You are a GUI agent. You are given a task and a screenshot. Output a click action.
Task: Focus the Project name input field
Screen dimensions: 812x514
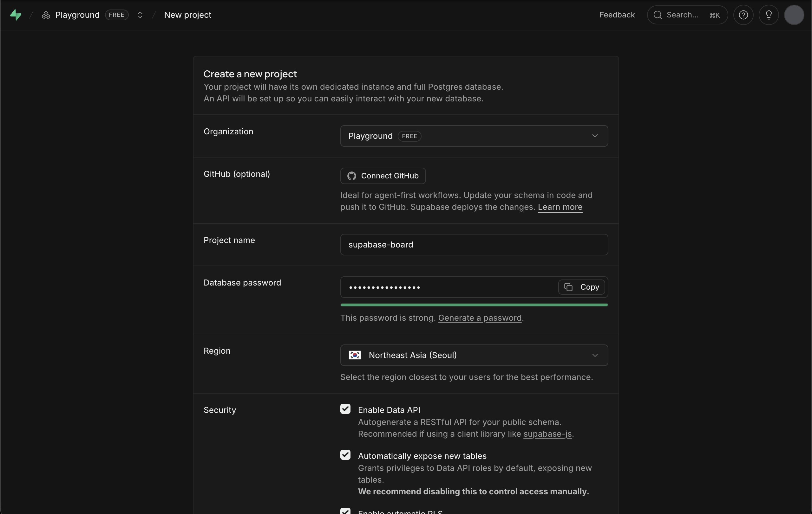coord(474,245)
